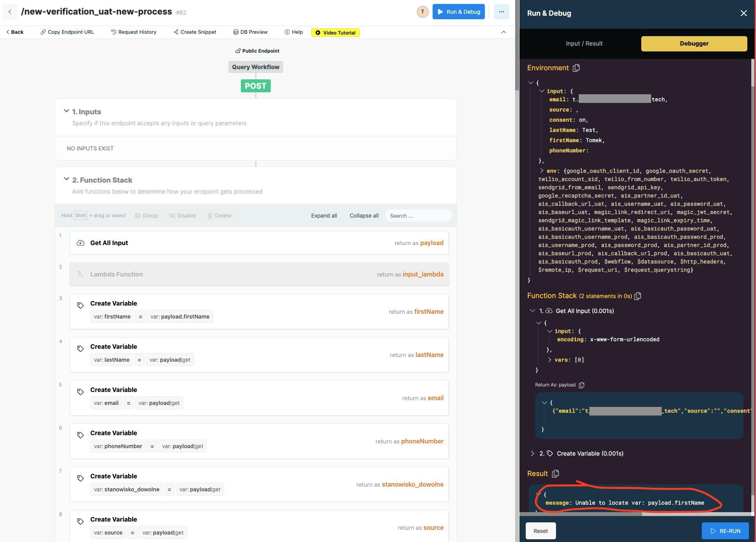
Task: Click the debugger horizontal scrollbar
Action: pyautogui.click(x=581, y=514)
